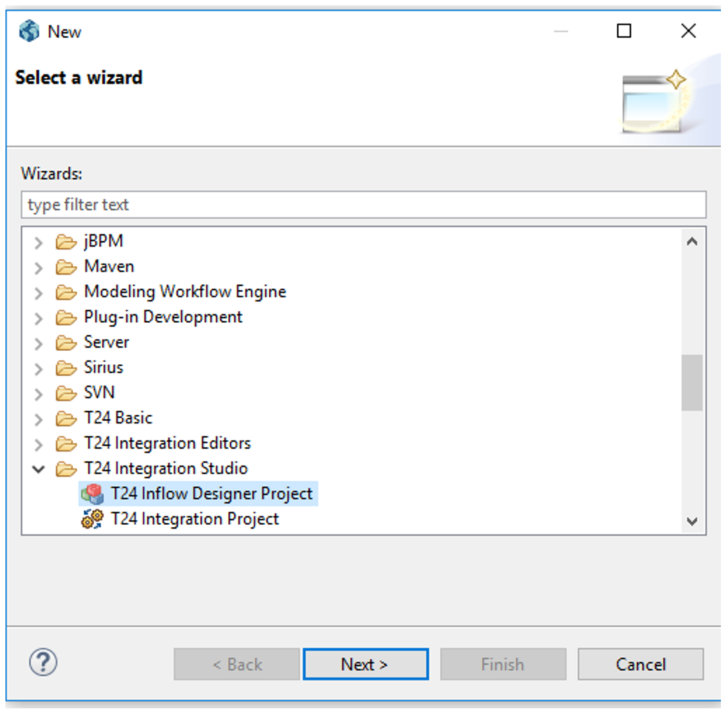724x711 pixels.
Task: Click the jBPM folder icon
Action: 66,242
